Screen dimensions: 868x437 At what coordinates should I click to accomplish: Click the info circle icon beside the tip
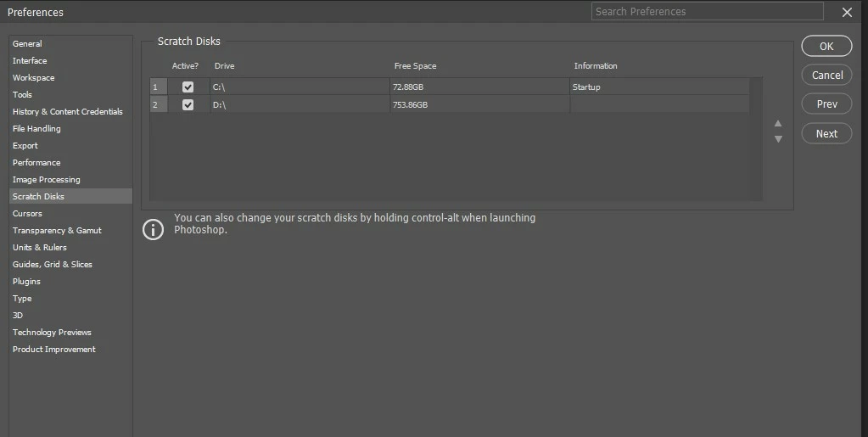tap(154, 229)
